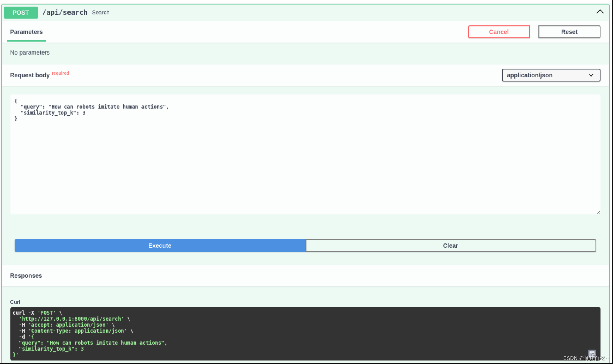Image resolution: width=613 pixels, height=364 pixels.
Task: Copy the curl command using the clipboard icon
Action: pos(592,353)
